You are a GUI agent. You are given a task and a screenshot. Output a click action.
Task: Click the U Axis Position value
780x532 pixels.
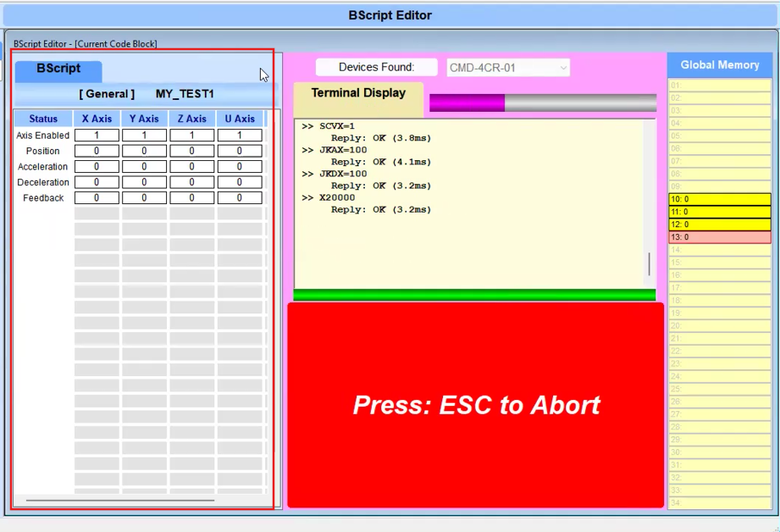tap(240, 151)
